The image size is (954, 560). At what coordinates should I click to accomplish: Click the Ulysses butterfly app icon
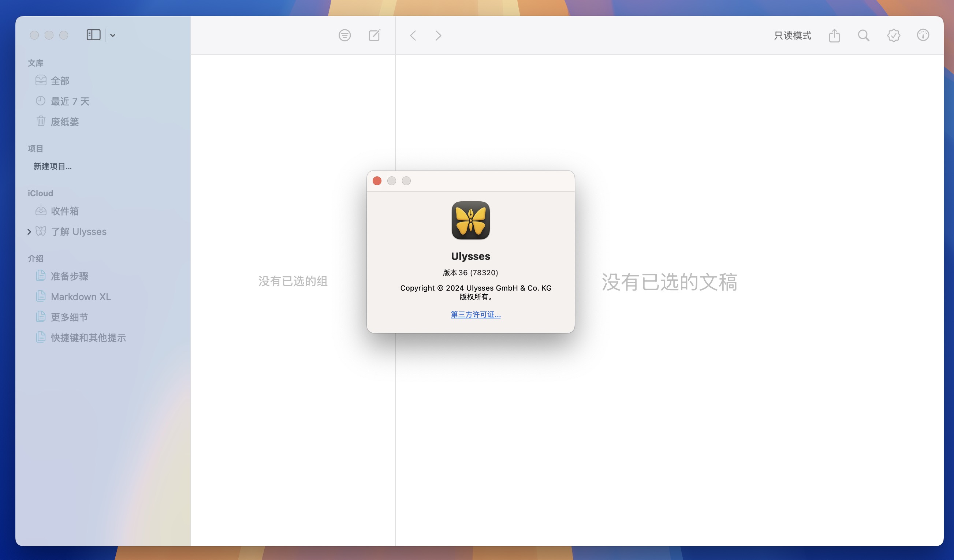pyautogui.click(x=470, y=220)
